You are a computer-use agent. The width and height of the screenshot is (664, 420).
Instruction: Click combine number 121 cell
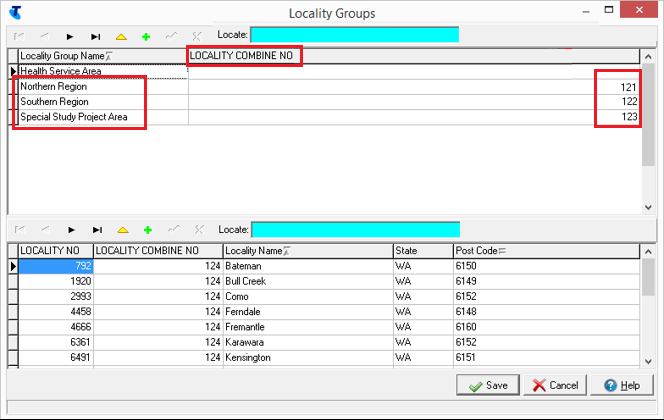point(414,87)
